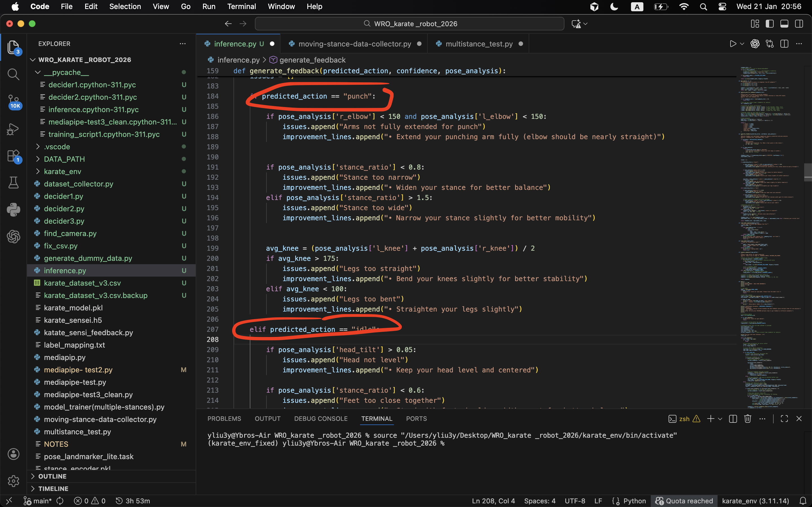The width and height of the screenshot is (812, 507).
Task: Split the editor to the right
Action: 784,44
